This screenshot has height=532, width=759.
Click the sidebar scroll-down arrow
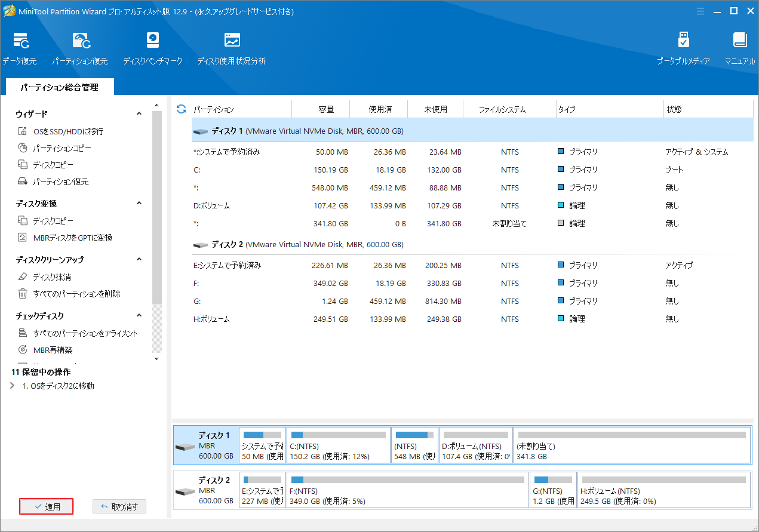coord(157,359)
